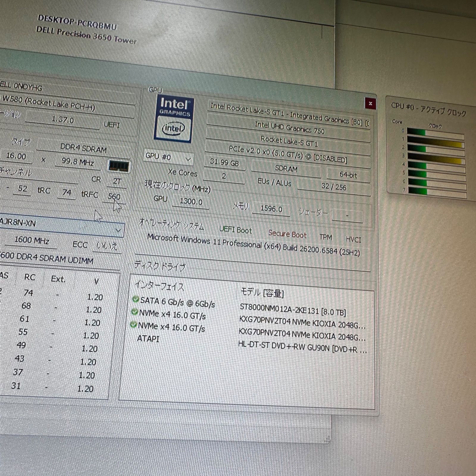The height and width of the screenshot is (476, 476).
Task: Close the system summary window with red X
Action: click(x=370, y=104)
